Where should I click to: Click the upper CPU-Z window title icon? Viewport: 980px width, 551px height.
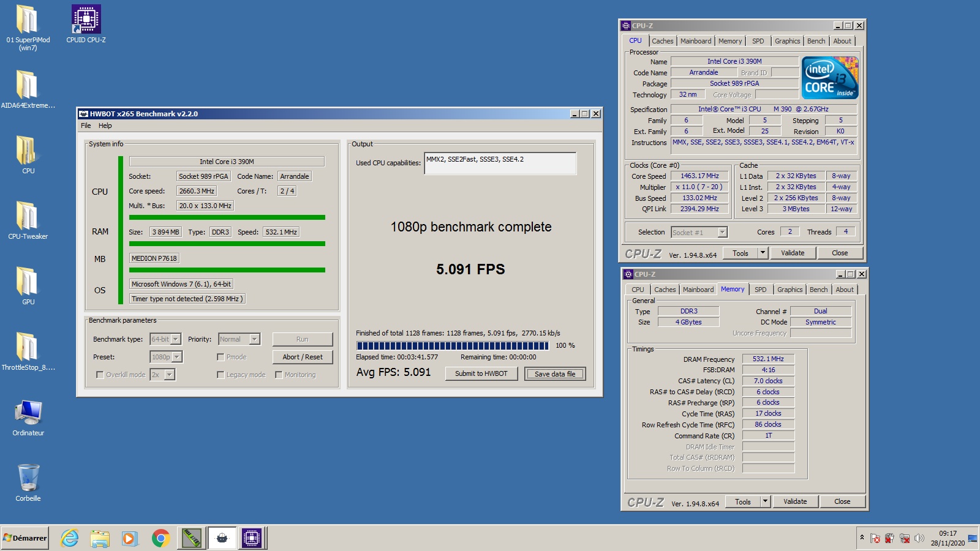point(626,26)
